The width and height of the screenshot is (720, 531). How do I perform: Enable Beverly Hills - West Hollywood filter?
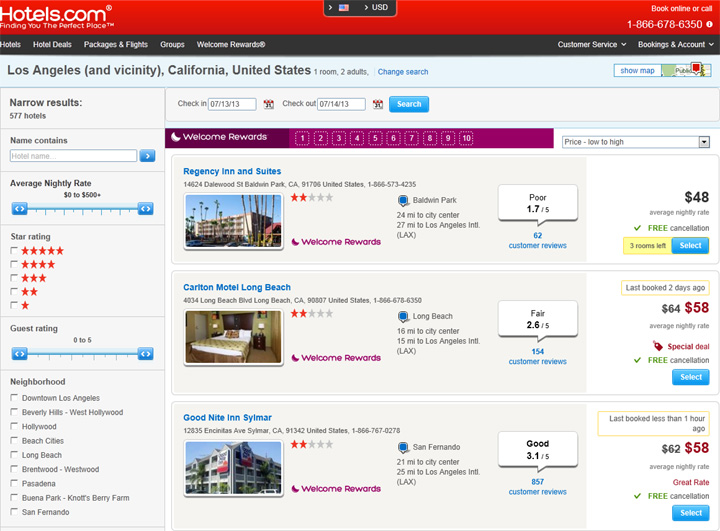click(x=14, y=412)
